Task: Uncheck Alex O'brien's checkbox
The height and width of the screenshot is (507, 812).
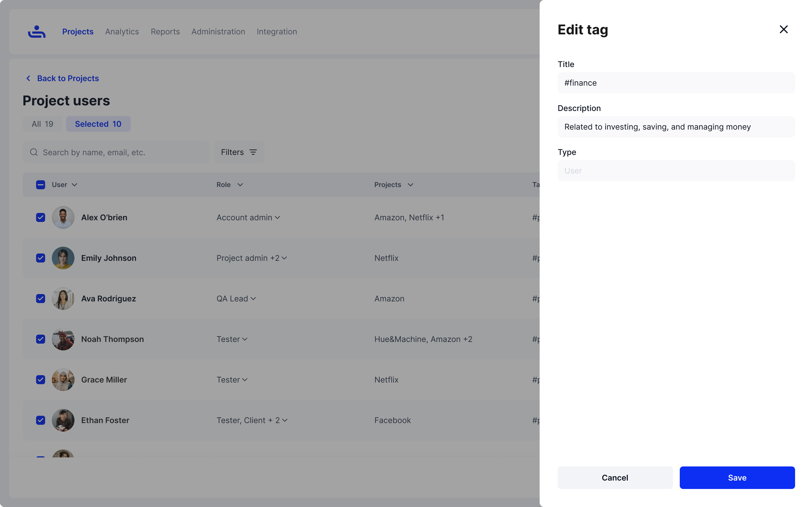Action: click(x=41, y=217)
